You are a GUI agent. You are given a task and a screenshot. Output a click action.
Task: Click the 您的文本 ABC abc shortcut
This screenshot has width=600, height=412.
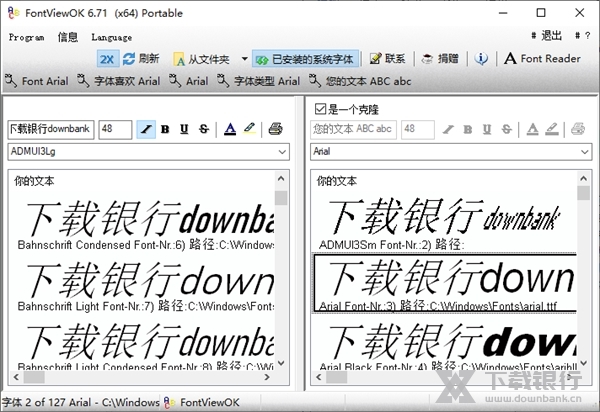(x=360, y=81)
